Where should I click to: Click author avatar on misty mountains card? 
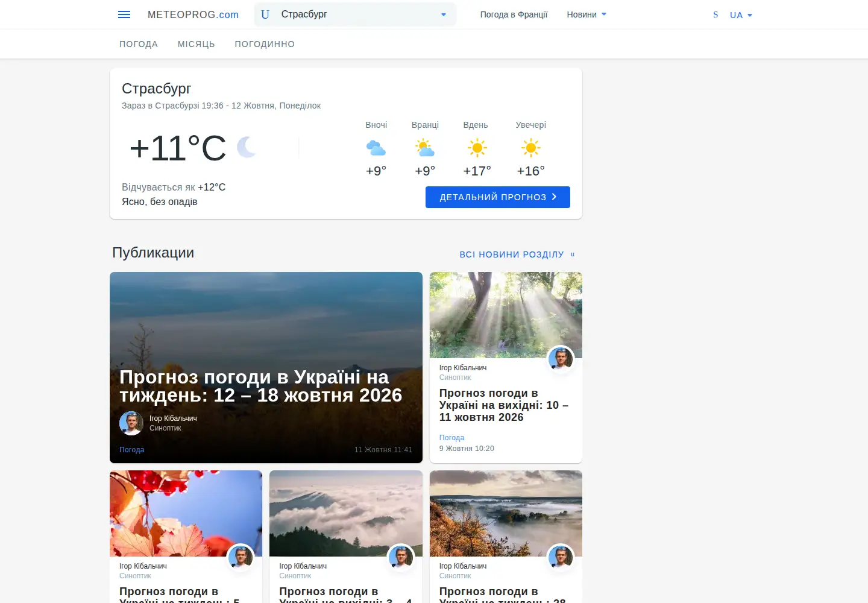click(401, 558)
